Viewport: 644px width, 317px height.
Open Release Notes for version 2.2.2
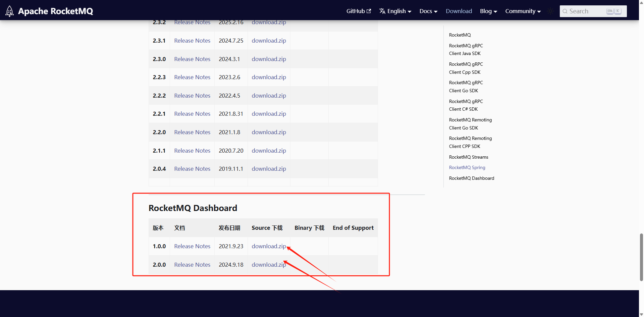click(x=192, y=96)
